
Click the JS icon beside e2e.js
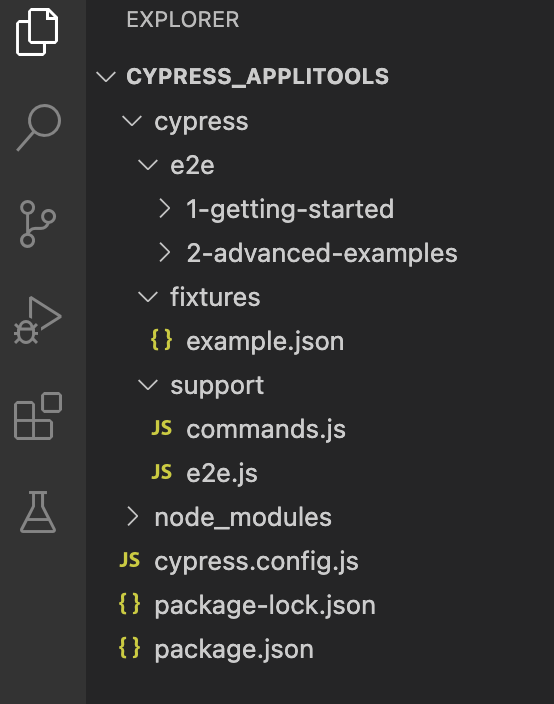pos(162,472)
